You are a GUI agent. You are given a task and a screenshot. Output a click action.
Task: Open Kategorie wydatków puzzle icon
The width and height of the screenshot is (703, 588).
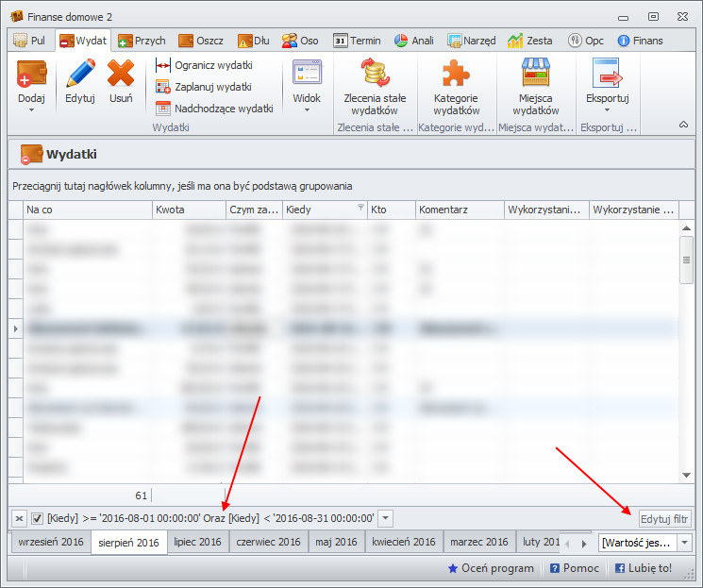(x=456, y=75)
